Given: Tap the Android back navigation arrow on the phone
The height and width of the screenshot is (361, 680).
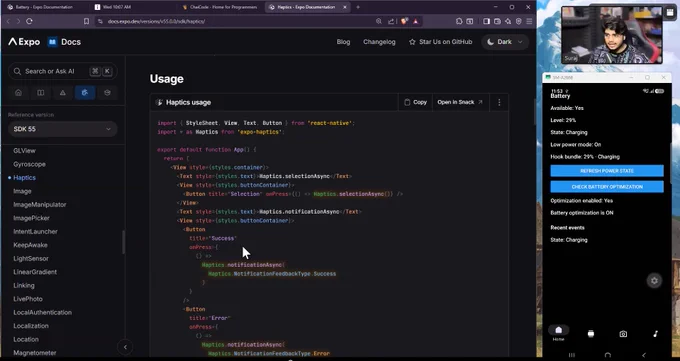Looking at the screenshot, I should [644, 355].
